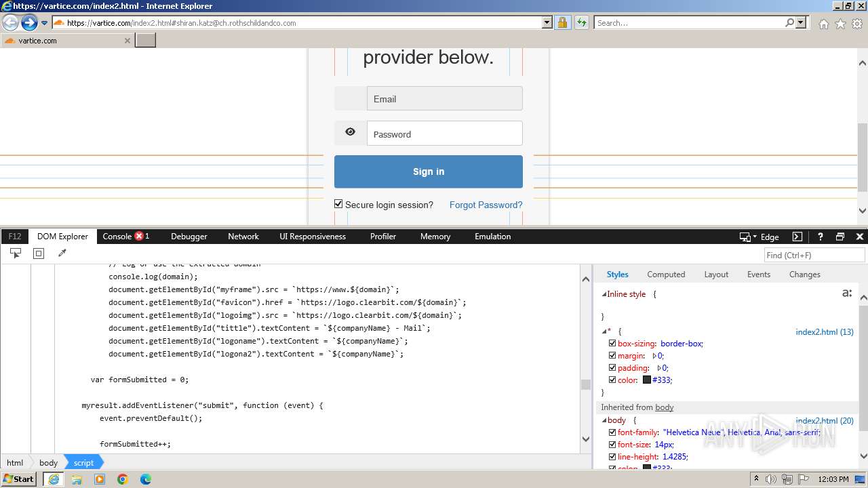Open Edge from the taskbar
Image resolution: width=868 pixels, height=488 pixels.
pyautogui.click(x=145, y=479)
